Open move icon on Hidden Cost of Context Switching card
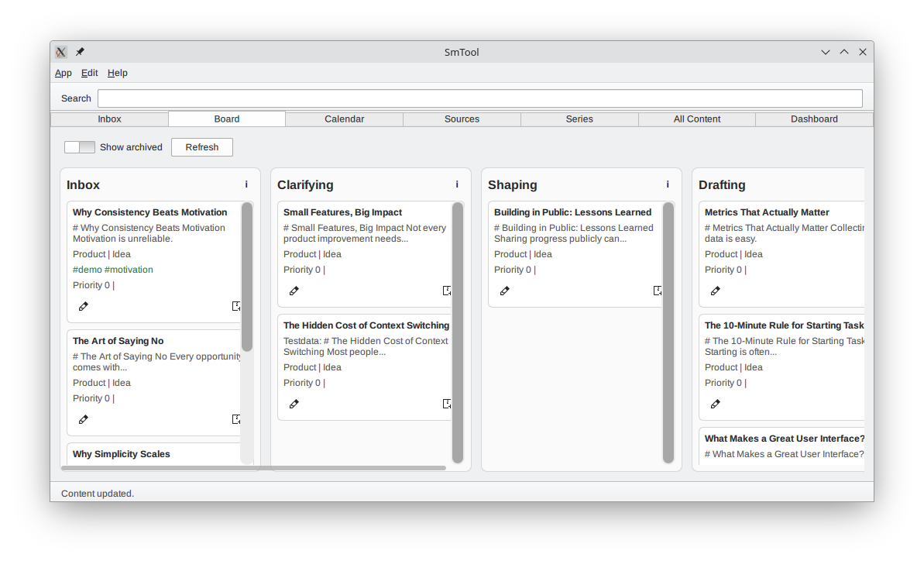The width and height of the screenshot is (924, 561). coord(447,404)
